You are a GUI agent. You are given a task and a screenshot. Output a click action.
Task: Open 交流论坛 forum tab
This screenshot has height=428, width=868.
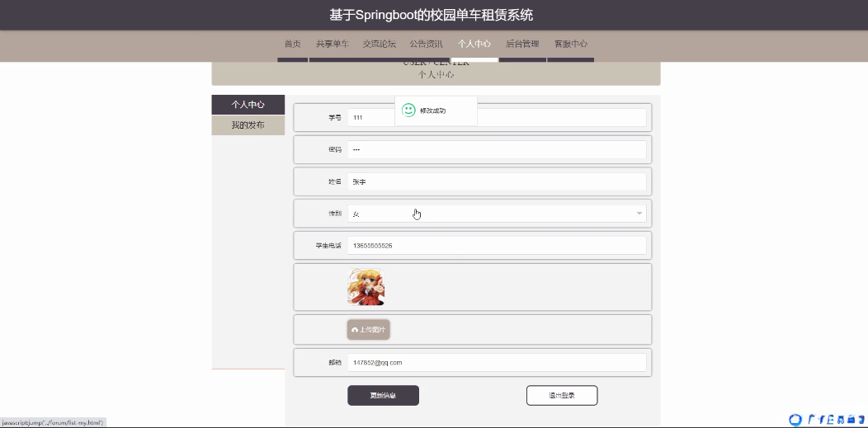380,44
